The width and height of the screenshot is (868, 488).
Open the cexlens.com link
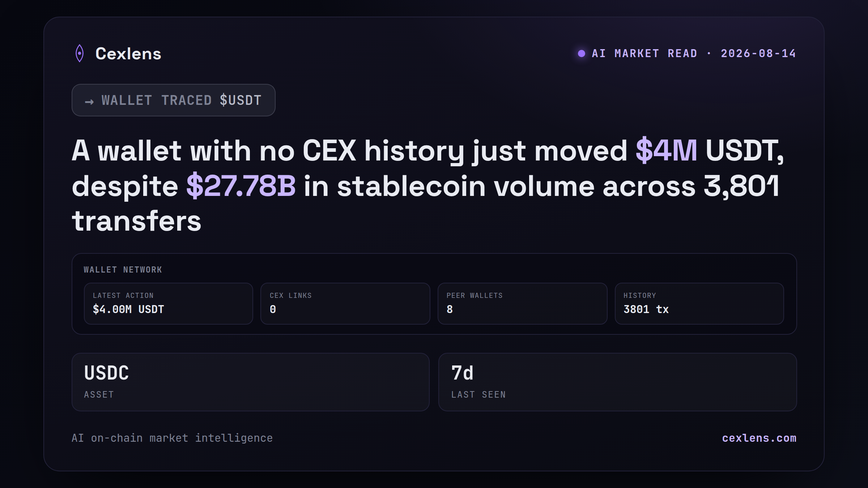tap(759, 438)
